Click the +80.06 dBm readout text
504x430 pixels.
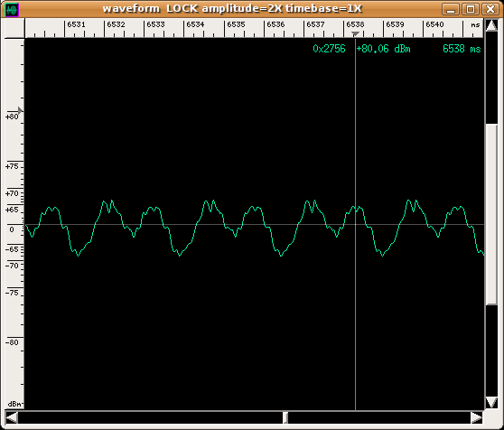pyautogui.click(x=384, y=49)
